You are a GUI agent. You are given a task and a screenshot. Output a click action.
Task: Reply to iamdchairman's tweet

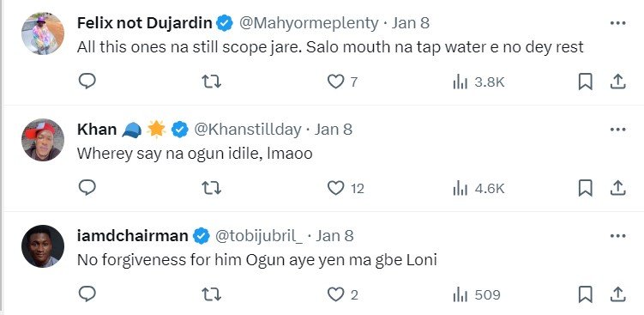pos(87,294)
